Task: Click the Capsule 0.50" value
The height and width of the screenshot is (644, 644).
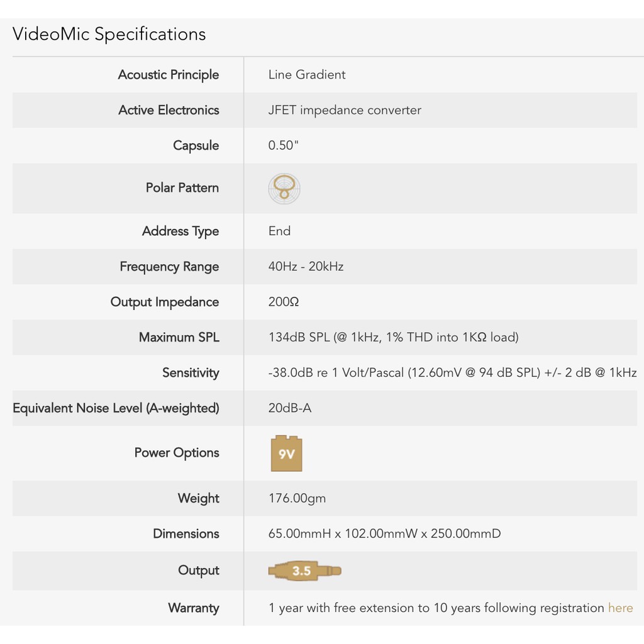Action: click(x=283, y=145)
